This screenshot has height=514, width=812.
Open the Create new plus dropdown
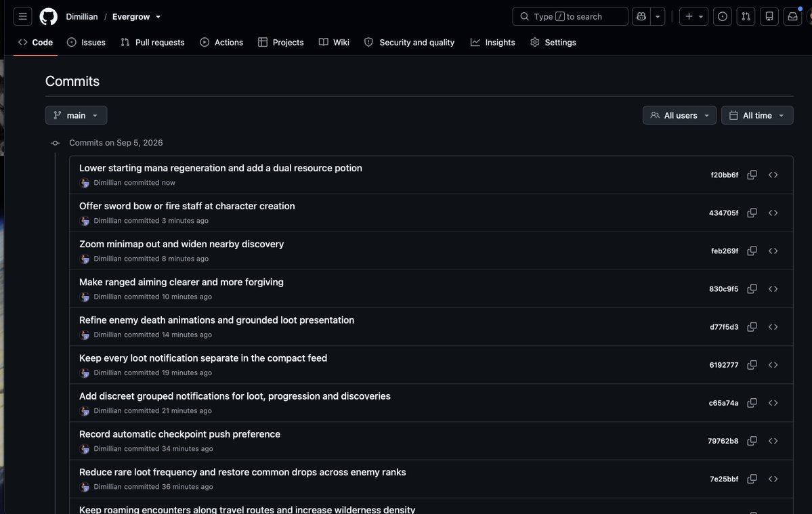(694, 16)
